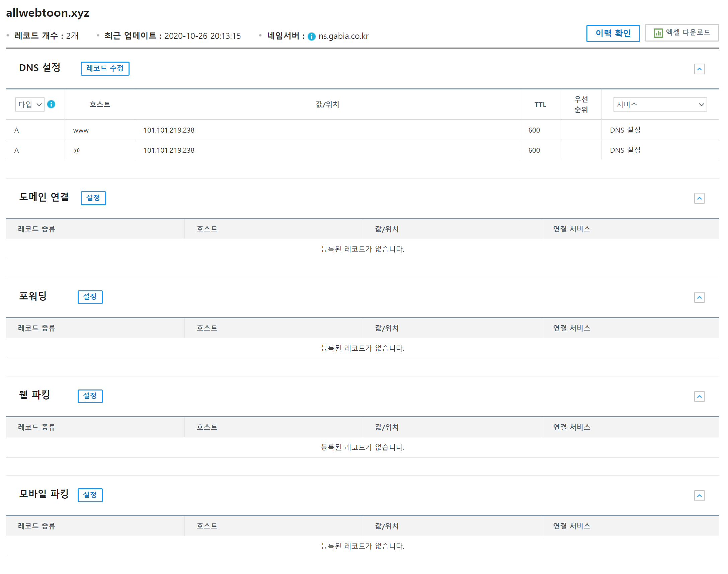Screen dimensions: 728x574
Task: Collapse the DNS 설정 section chevron
Action: click(x=700, y=69)
